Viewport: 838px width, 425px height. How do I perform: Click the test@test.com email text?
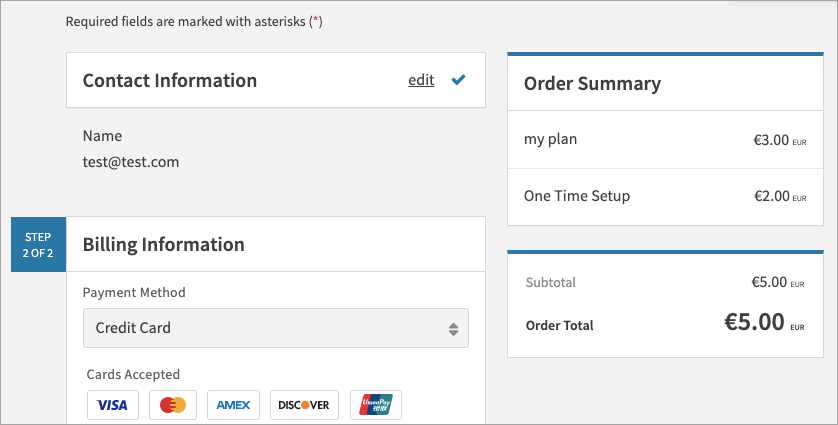[131, 161]
